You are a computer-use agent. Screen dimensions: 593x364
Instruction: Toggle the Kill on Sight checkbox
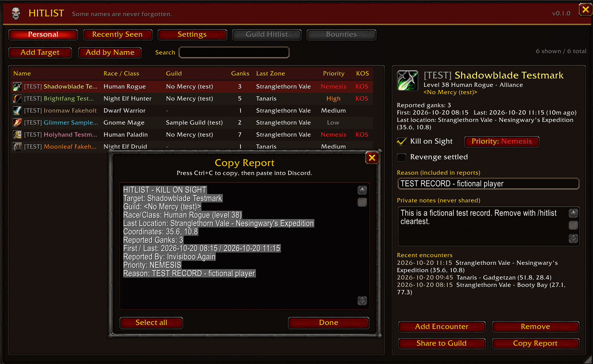click(402, 142)
